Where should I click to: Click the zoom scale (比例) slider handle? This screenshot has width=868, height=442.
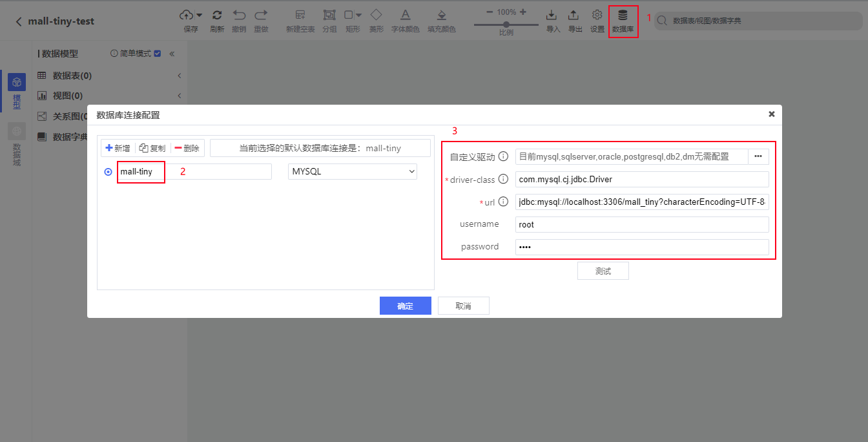click(x=506, y=25)
